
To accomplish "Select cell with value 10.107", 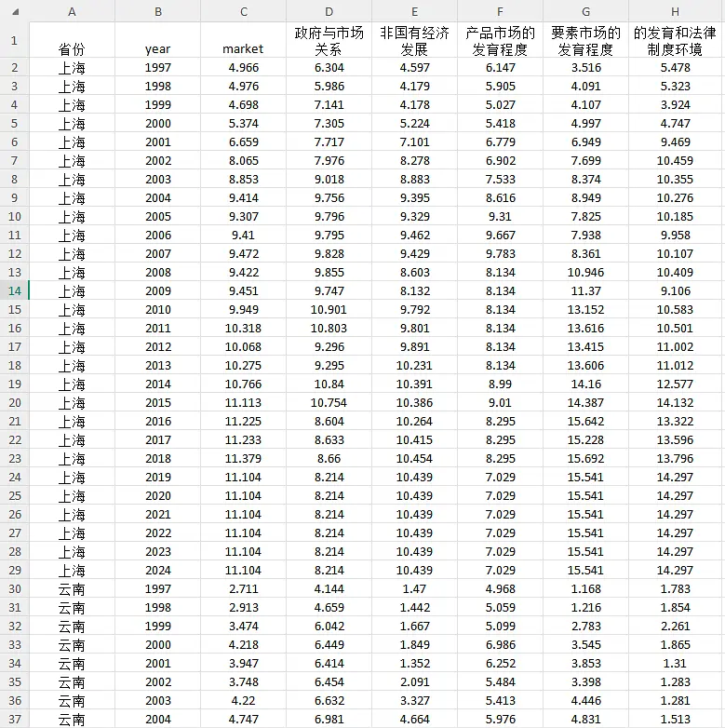I will coord(676,253).
